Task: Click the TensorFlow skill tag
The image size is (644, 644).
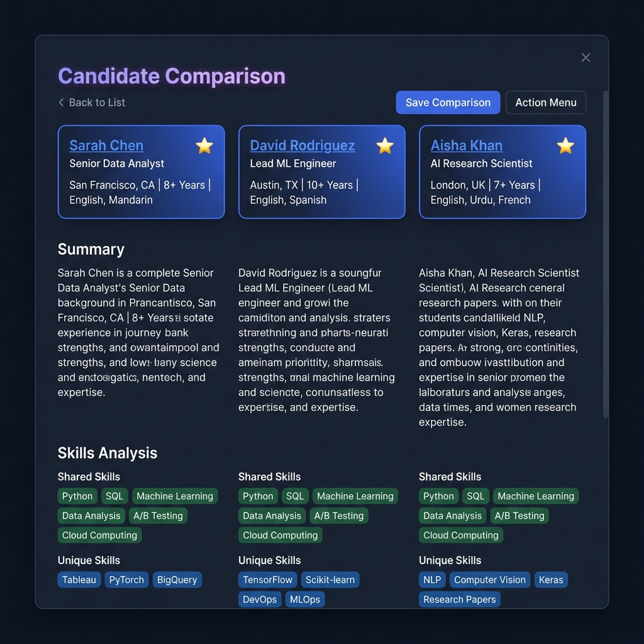Action: 267,580
